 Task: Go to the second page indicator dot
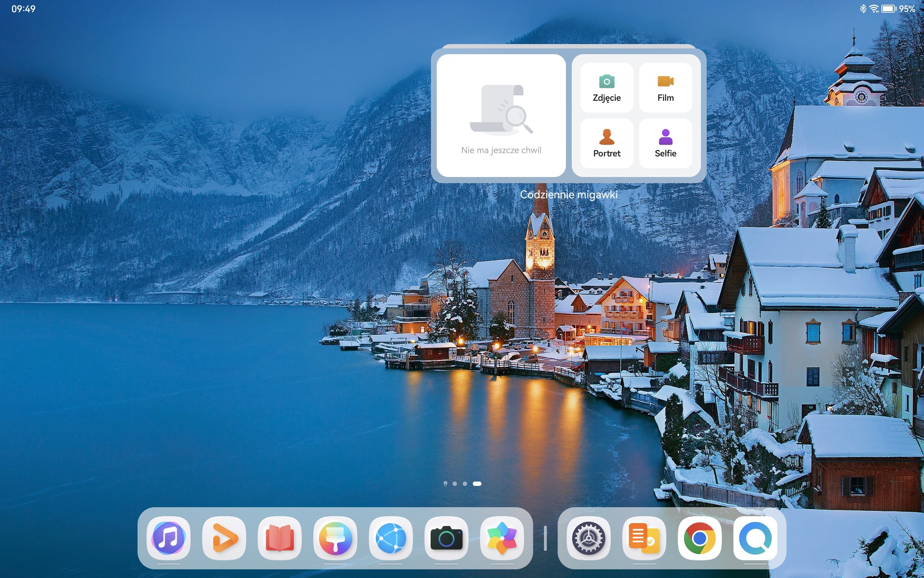point(455,484)
